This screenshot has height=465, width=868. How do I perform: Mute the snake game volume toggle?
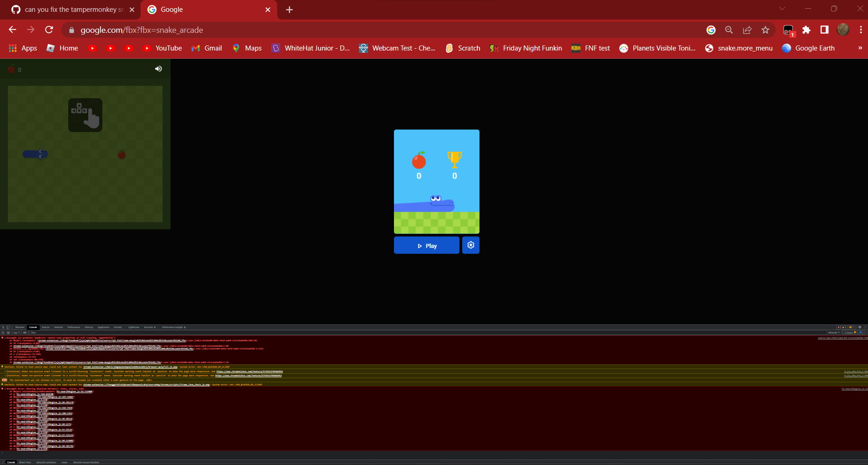coord(158,69)
